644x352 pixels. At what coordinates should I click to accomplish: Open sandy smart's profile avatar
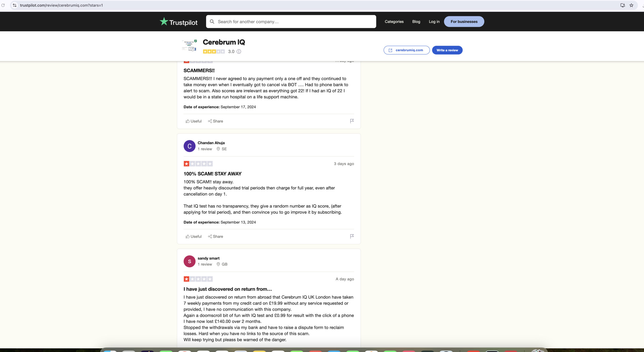189,261
